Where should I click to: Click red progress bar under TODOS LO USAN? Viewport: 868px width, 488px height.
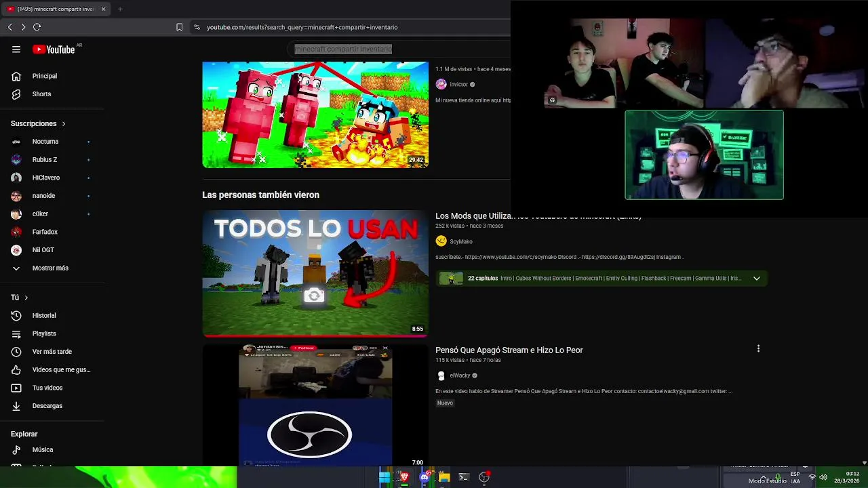(315, 335)
